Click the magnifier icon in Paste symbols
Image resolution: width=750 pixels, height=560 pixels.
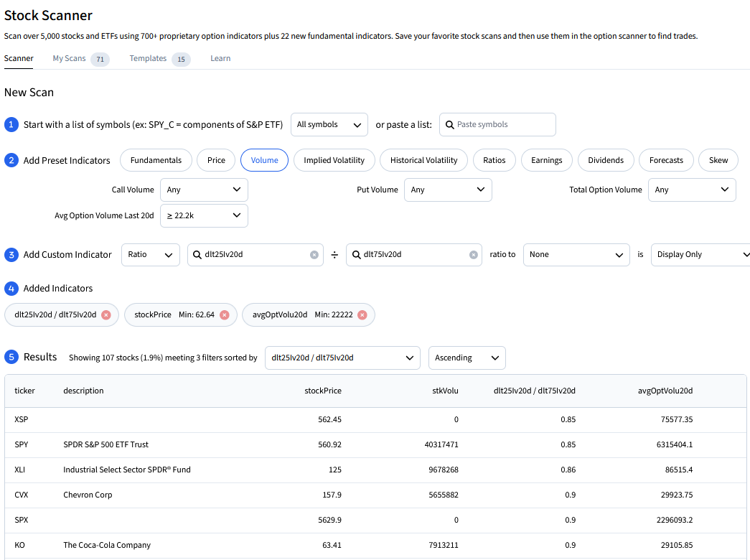pyautogui.click(x=450, y=124)
